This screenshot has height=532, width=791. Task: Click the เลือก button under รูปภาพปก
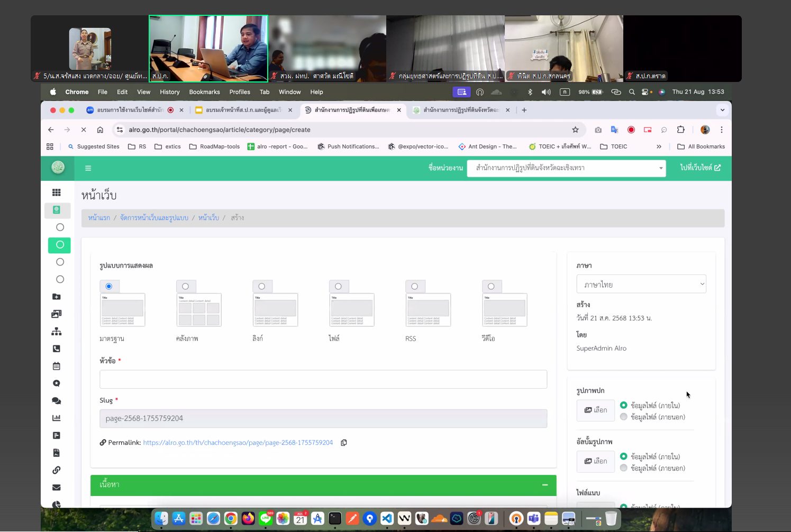pos(595,410)
